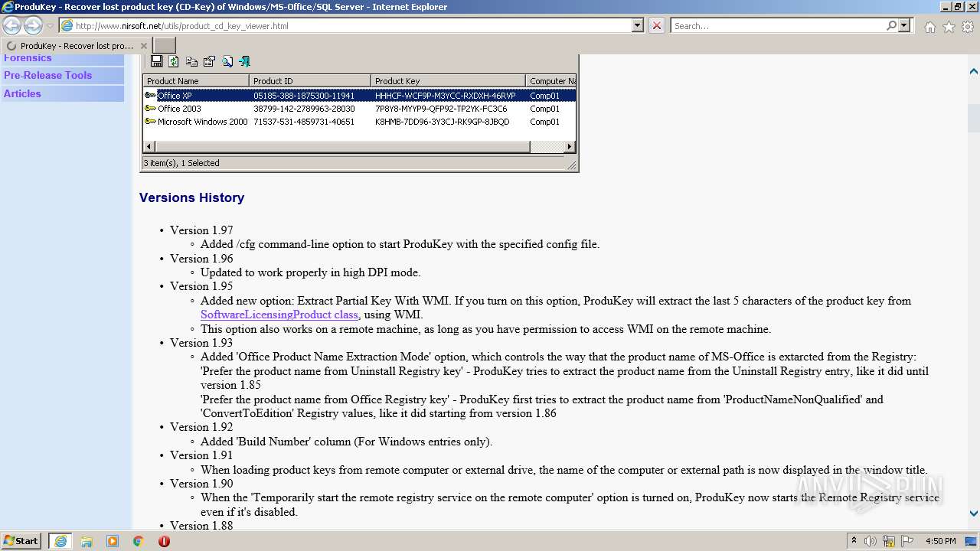Click the screenshot's horizontal scrollbar right arrow

[x=570, y=146]
